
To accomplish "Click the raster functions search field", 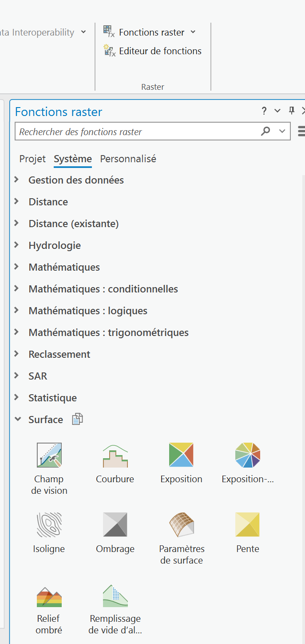I will tap(138, 132).
